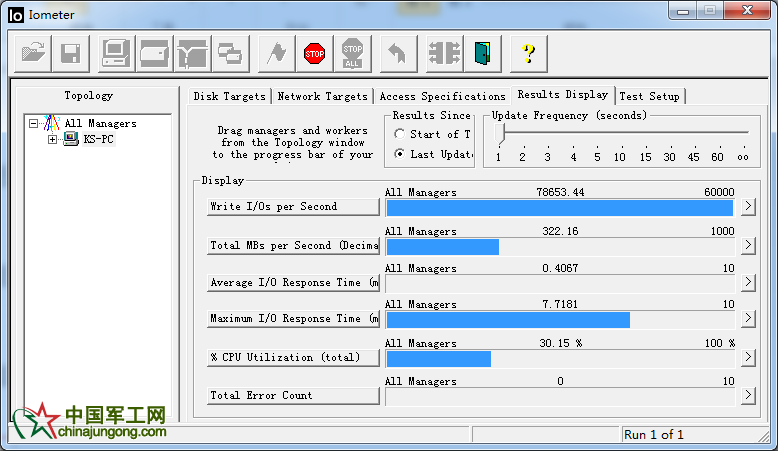778x451 pixels.
Task: Open About Iometer via question mark icon
Action: [528, 53]
